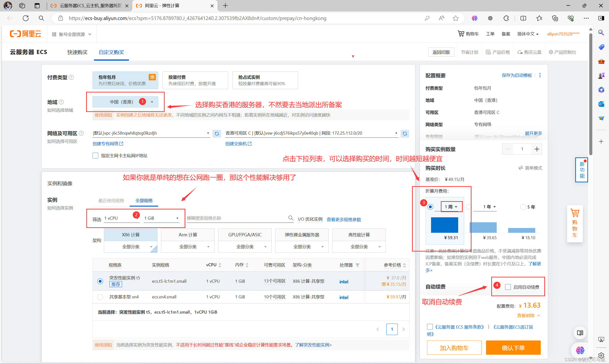Open browser extensions puzzle icon
Image resolution: width=609 pixels, height=364 pixels.
click(506, 18)
